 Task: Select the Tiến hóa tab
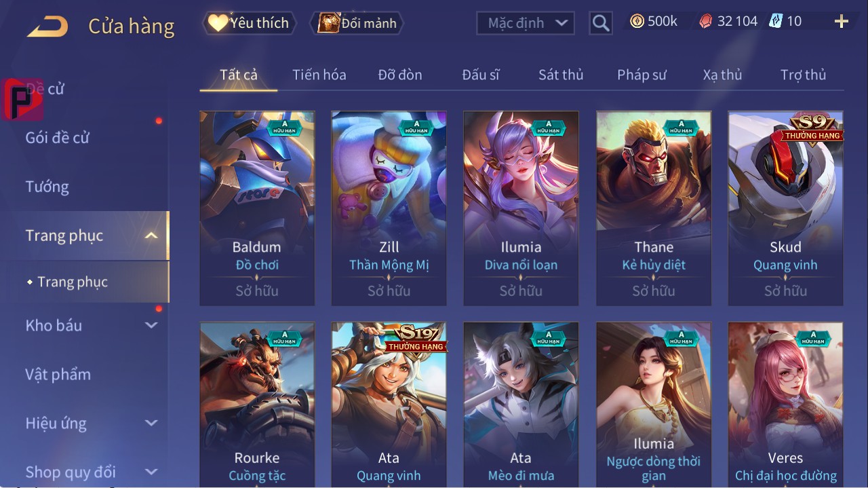point(319,75)
